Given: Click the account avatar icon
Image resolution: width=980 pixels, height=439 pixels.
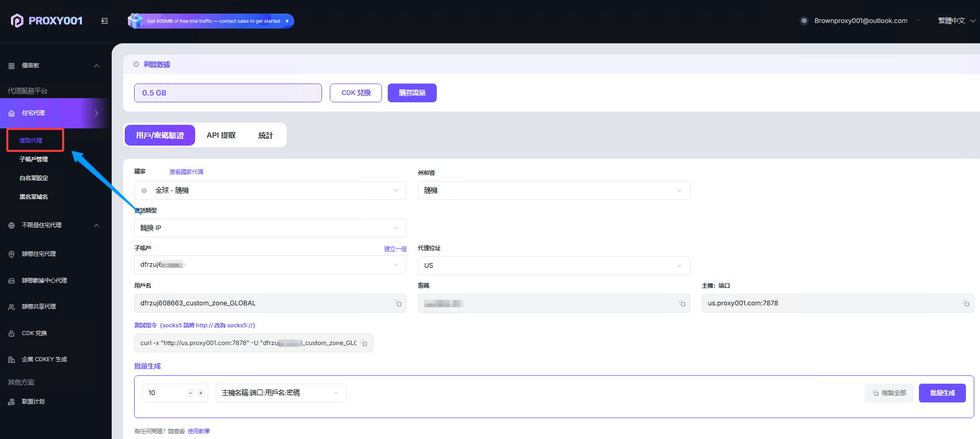Looking at the screenshot, I should pos(804,21).
